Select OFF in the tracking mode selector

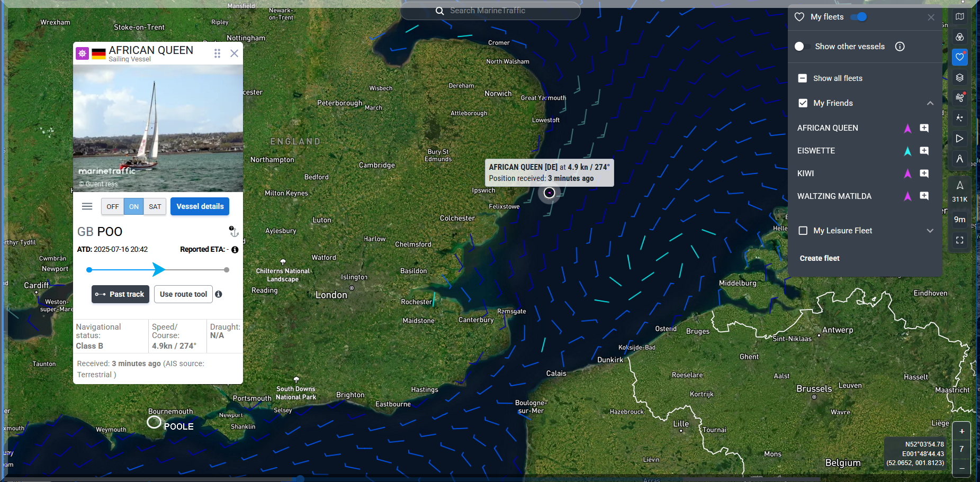coord(112,206)
